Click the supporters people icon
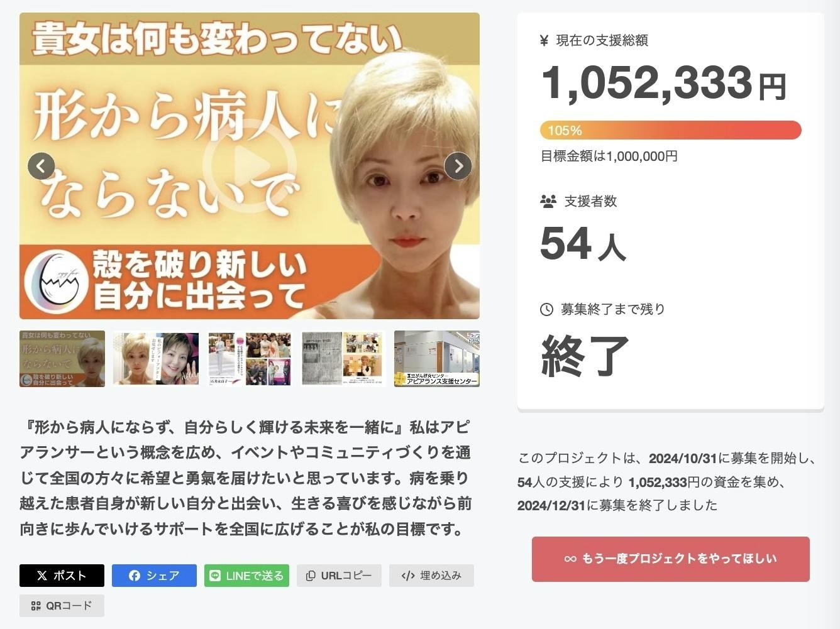This screenshot has height=629, width=840. (548, 202)
